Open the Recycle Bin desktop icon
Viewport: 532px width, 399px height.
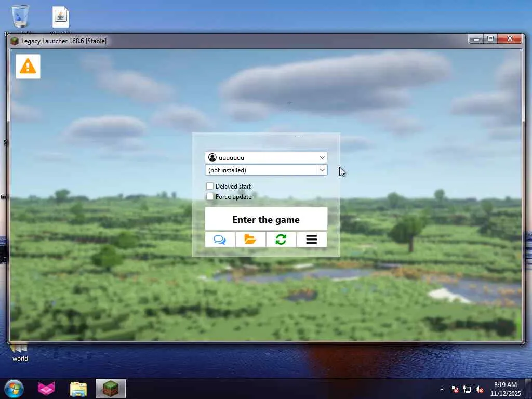(20, 16)
